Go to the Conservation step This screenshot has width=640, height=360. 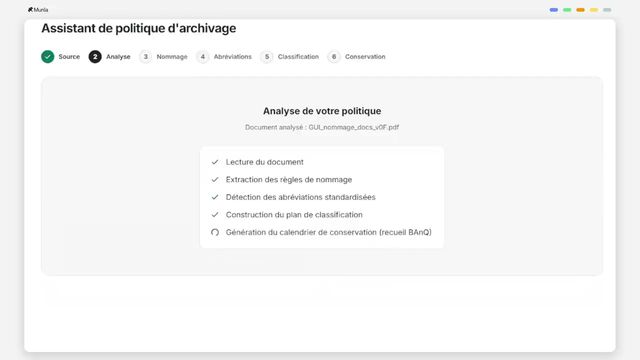(365, 57)
